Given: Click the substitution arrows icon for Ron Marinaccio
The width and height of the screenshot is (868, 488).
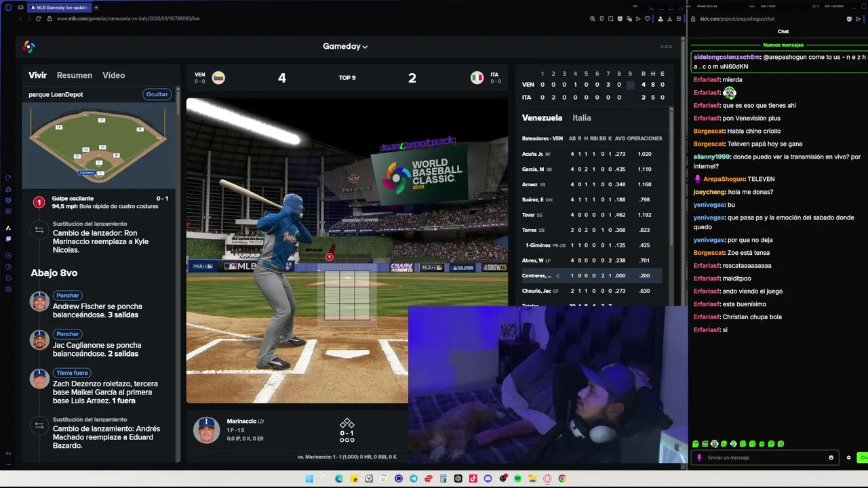Looking at the screenshot, I should click(39, 230).
